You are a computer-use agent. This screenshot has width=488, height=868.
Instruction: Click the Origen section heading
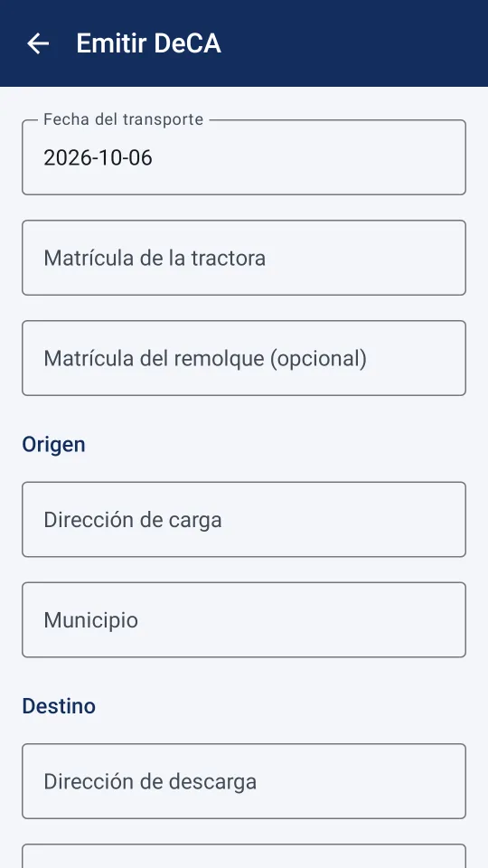coord(53,444)
